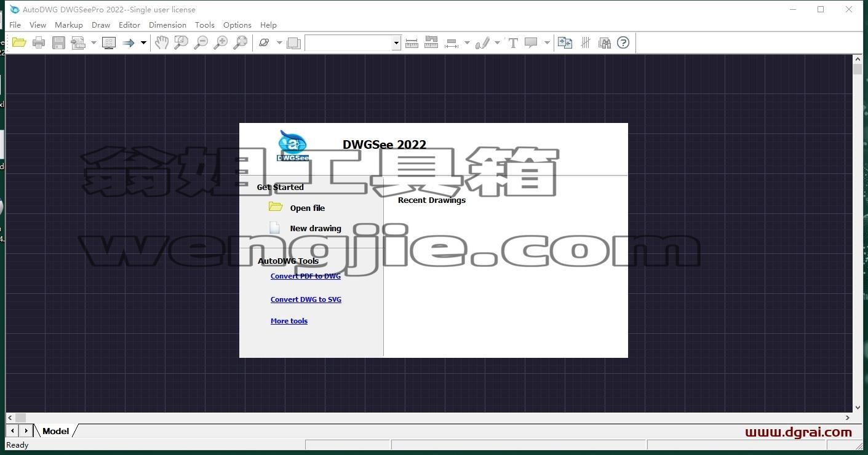Screen dimensions: 868x455
Task: Open the Draw menu
Action: (101, 25)
